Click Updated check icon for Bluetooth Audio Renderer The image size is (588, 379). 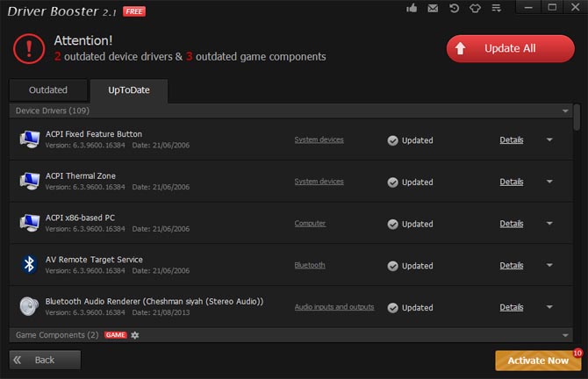tap(392, 308)
